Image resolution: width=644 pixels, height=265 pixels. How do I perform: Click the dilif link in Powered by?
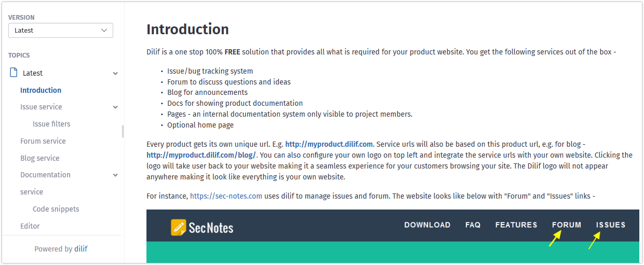pos(81,249)
